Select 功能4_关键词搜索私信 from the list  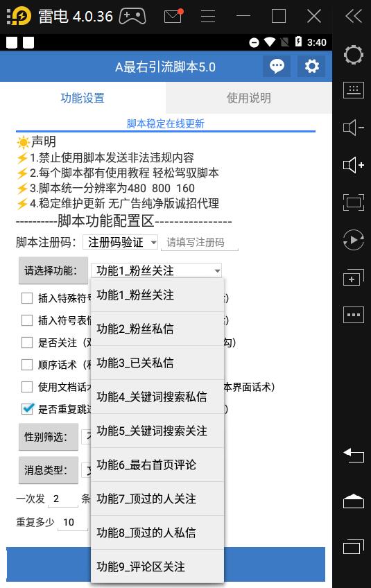[157, 397]
